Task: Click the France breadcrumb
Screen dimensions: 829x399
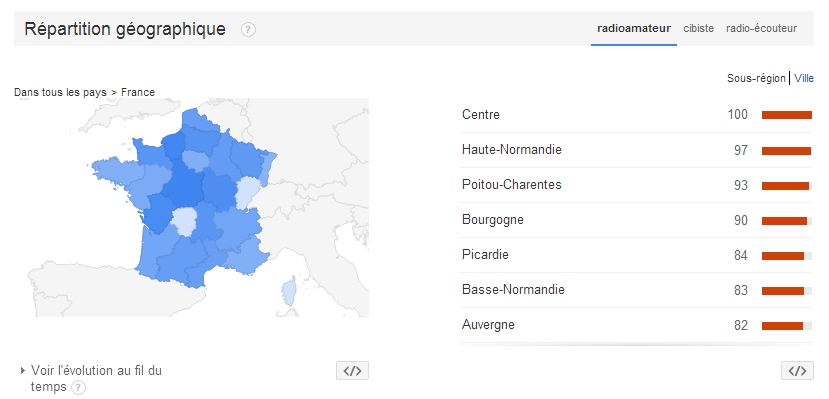Action: (x=138, y=92)
